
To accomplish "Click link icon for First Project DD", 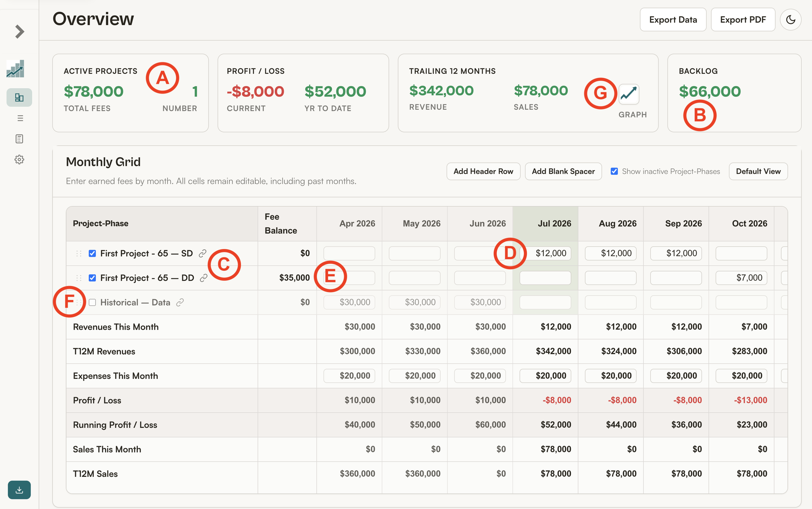I will (x=203, y=278).
